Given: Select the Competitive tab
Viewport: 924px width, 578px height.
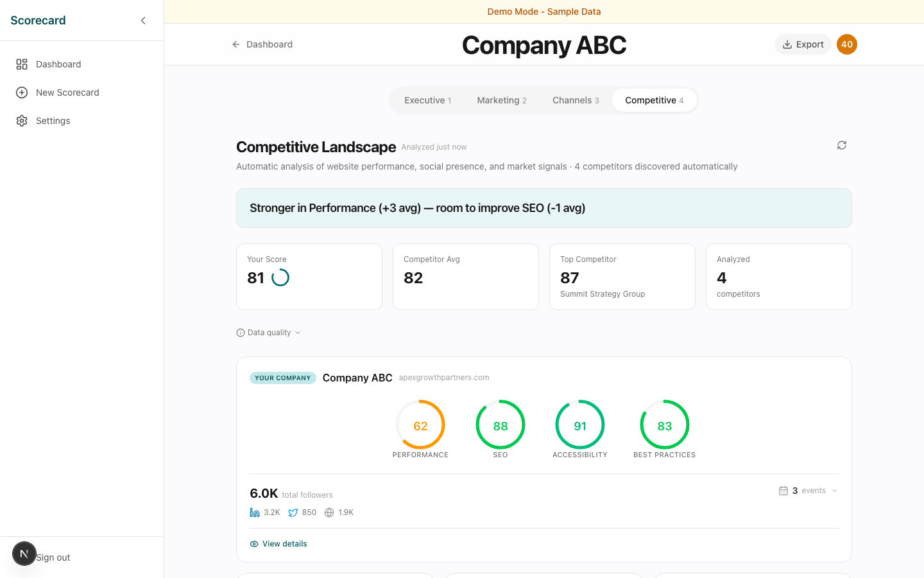Looking at the screenshot, I should pos(654,100).
